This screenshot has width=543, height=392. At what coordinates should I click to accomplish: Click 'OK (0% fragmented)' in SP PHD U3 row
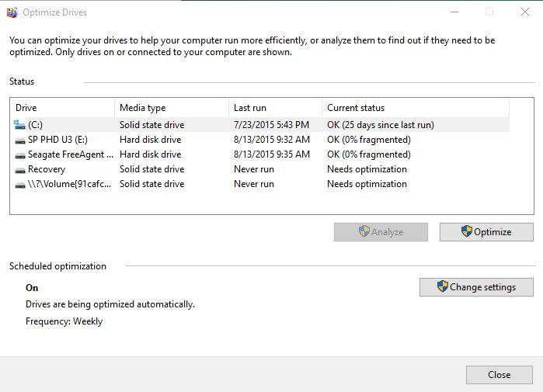click(x=369, y=140)
